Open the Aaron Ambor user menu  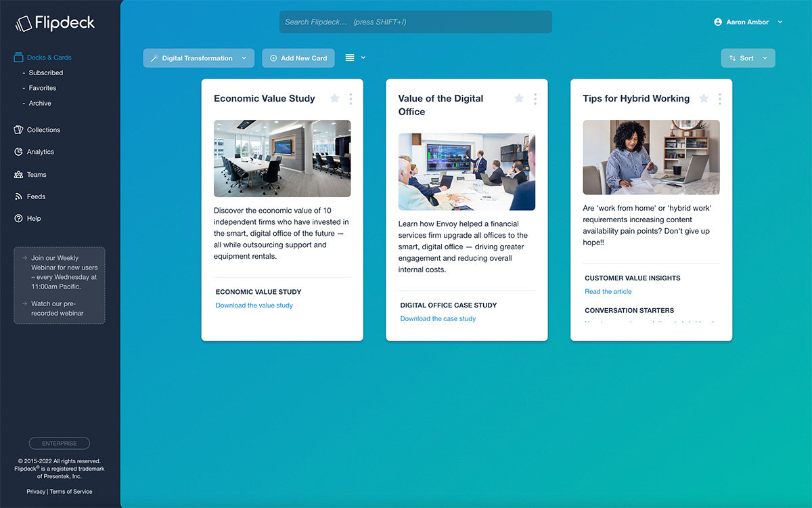(748, 22)
